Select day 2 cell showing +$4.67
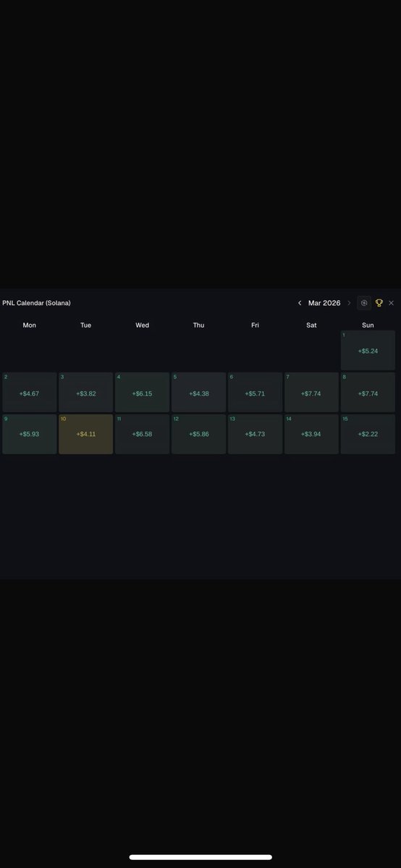This screenshot has height=868, width=401. point(29,393)
